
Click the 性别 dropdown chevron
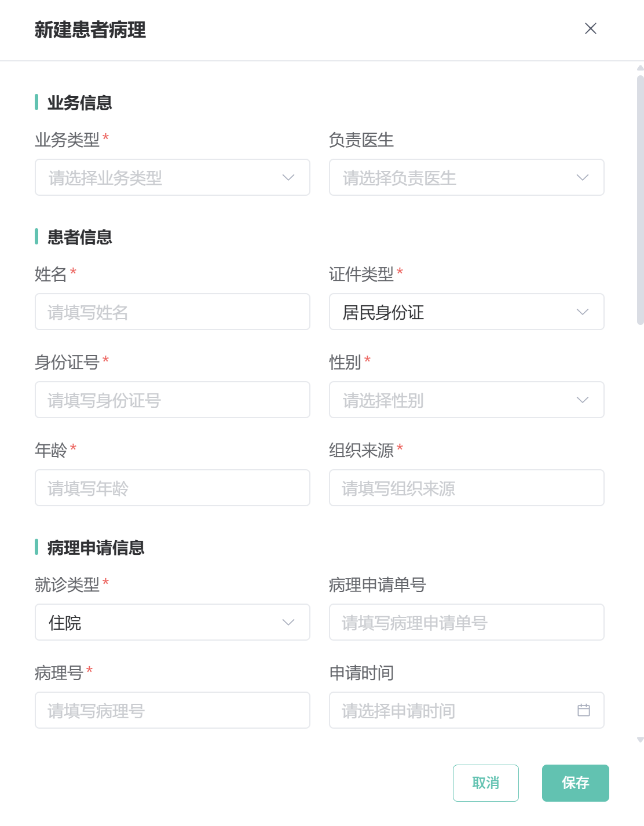click(583, 400)
